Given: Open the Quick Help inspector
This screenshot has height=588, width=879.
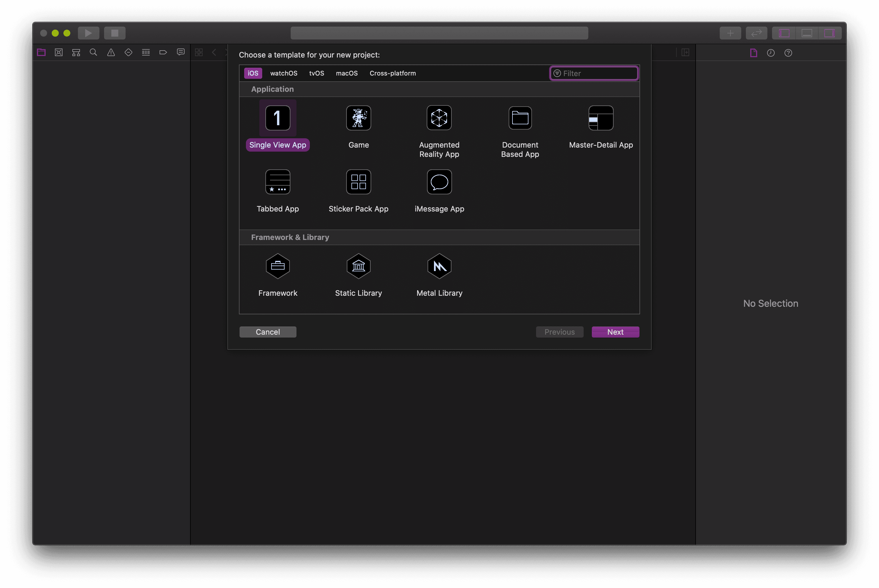Looking at the screenshot, I should (x=788, y=53).
